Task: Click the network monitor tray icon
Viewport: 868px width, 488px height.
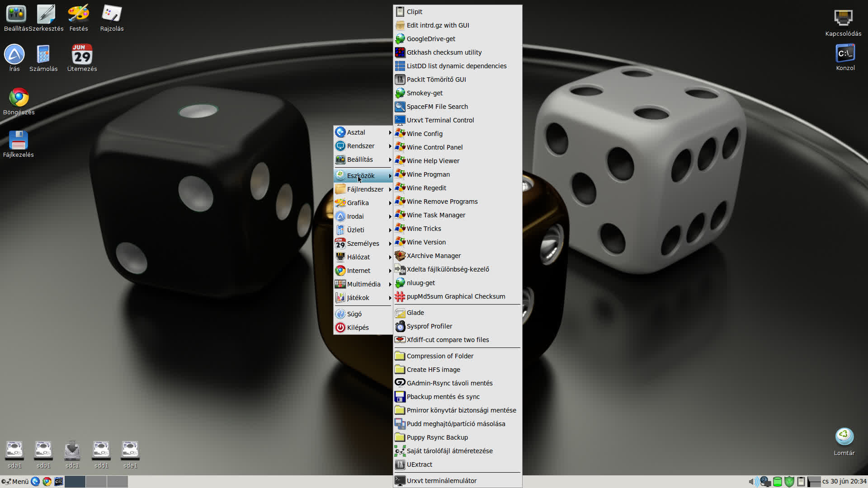Action: [x=765, y=482]
